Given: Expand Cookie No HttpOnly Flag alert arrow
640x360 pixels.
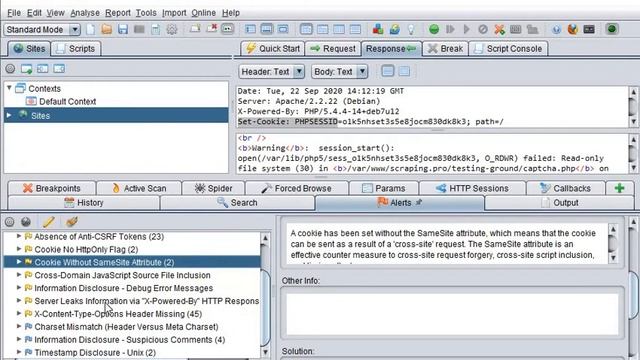Looking at the screenshot, I should tap(19, 249).
